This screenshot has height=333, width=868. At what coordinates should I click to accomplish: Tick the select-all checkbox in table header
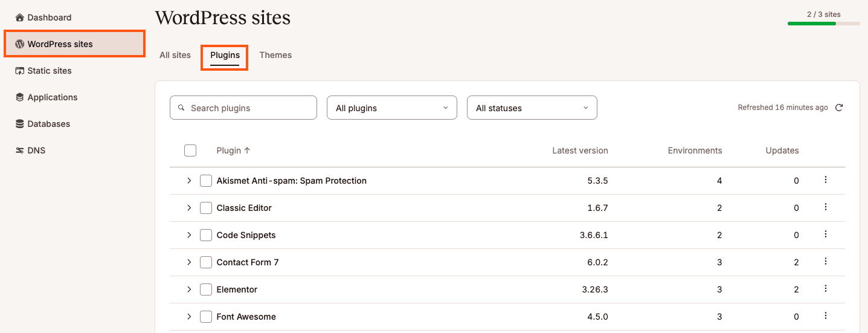pyautogui.click(x=190, y=150)
